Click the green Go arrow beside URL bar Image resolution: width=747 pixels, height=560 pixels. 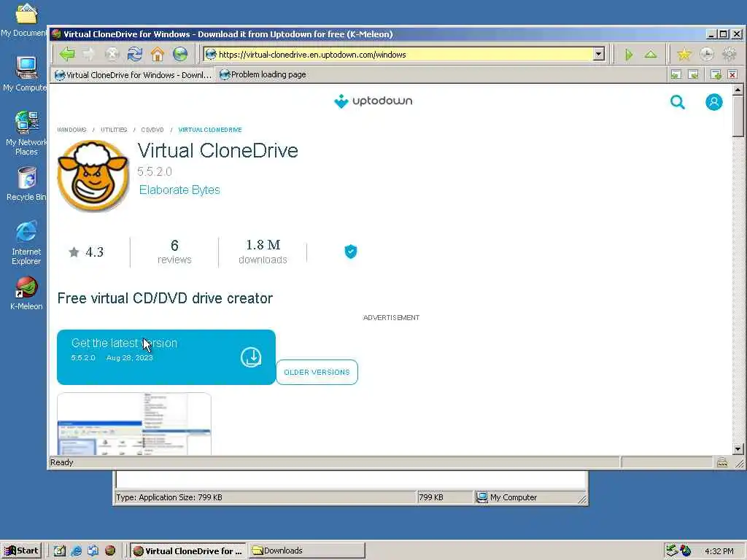629,54
